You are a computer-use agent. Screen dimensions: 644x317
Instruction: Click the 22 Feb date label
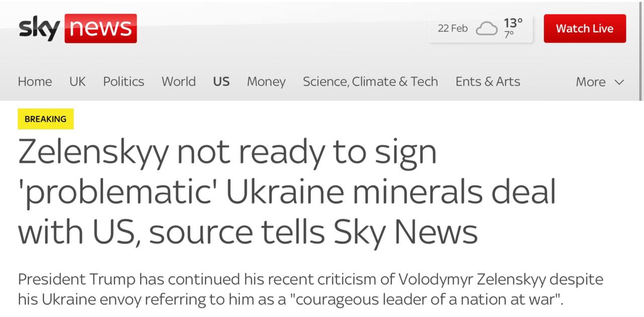click(452, 29)
